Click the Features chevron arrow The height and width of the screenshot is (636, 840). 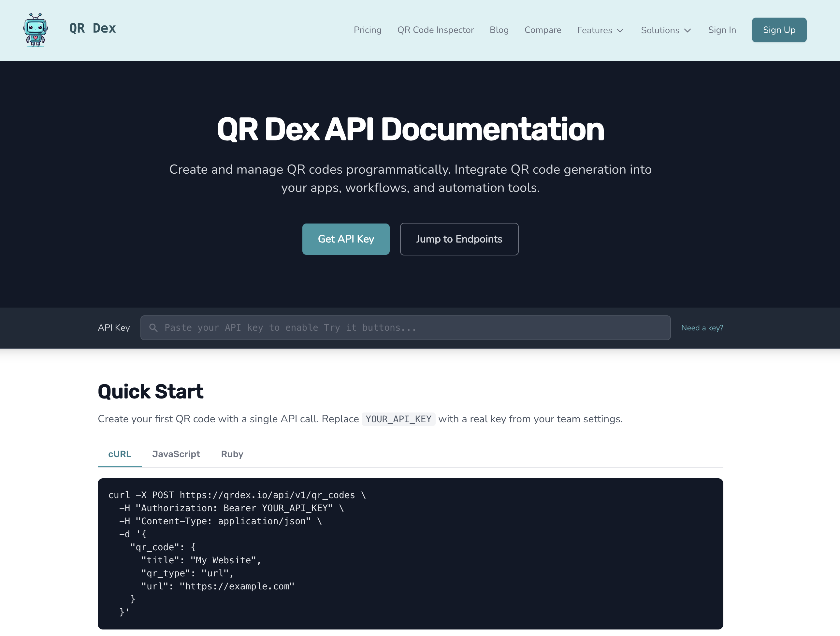tap(620, 30)
